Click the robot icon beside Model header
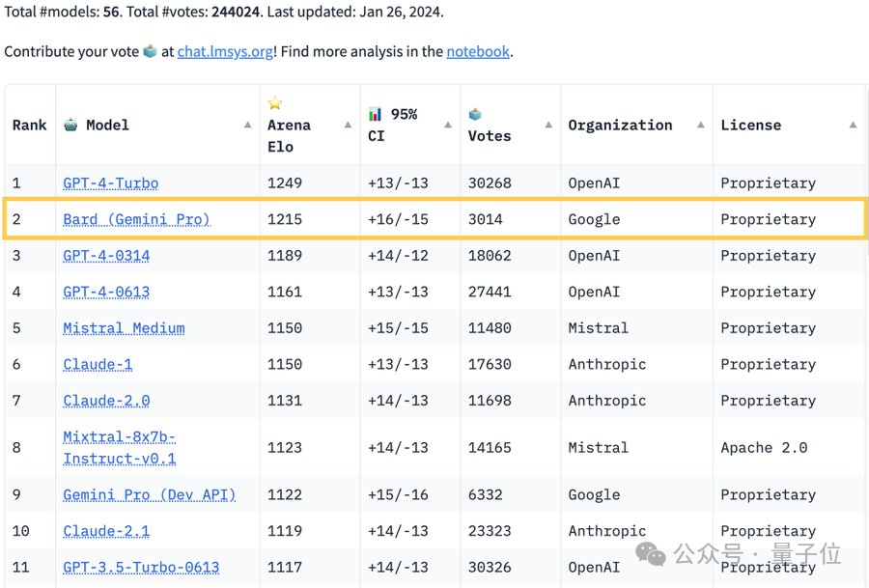869x588 pixels. pos(70,125)
